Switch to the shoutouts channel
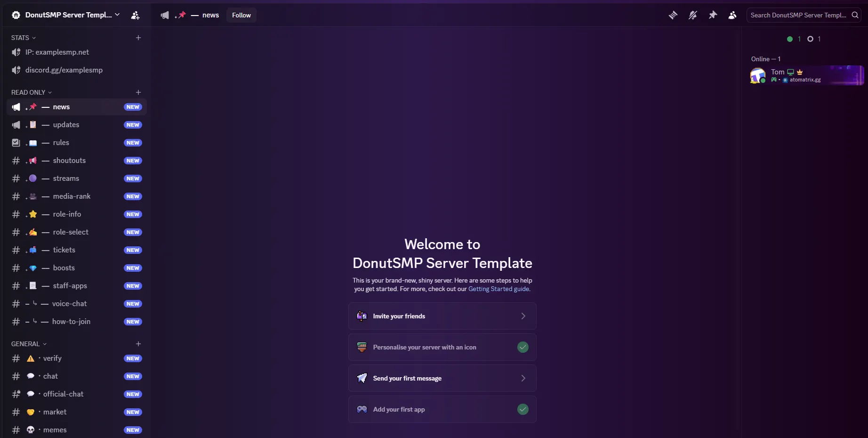 [x=77, y=161]
